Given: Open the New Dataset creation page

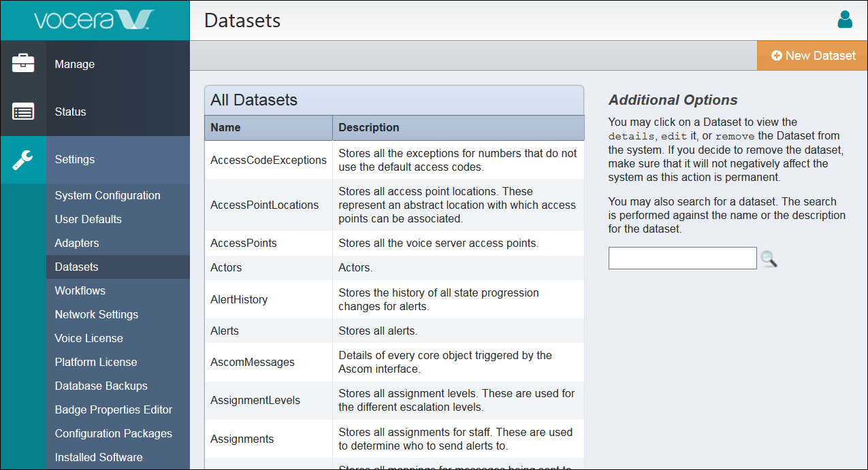Looking at the screenshot, I should click(811, 55).
